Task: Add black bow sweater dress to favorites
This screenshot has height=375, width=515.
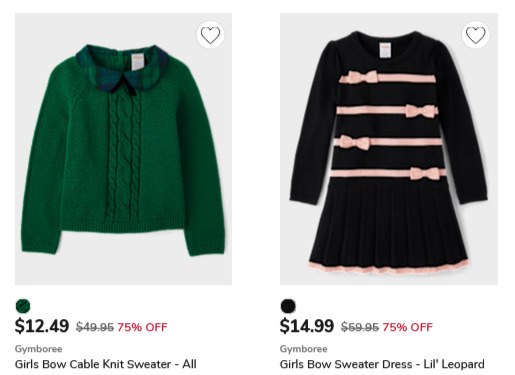Action: 475,35
